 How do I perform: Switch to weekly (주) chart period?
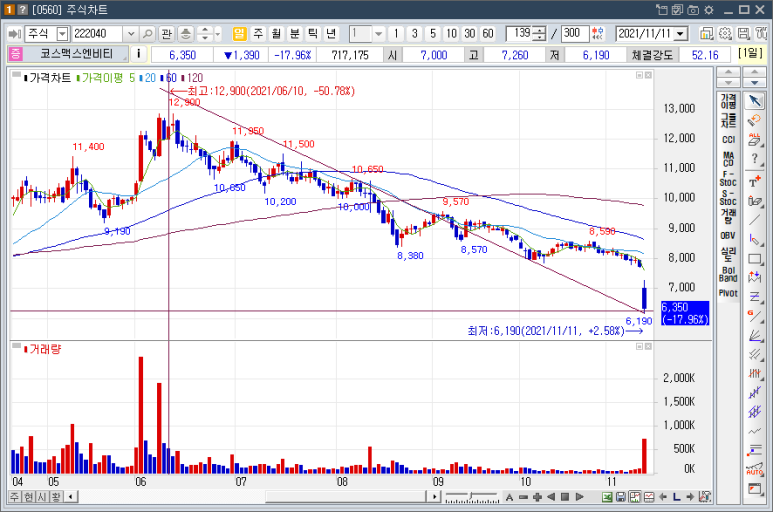[x=258, y=34]
